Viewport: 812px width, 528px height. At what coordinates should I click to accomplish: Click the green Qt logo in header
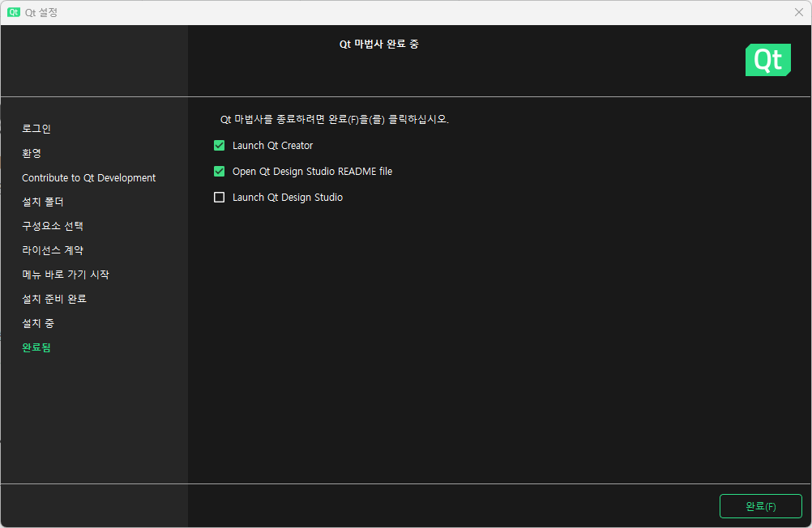pyautogui.click(x=768, y=60)
